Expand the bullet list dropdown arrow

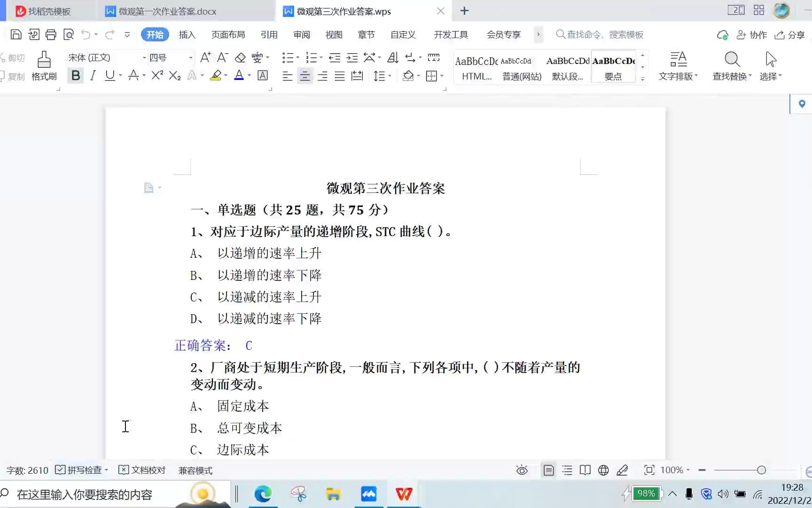tap(297, 57)
